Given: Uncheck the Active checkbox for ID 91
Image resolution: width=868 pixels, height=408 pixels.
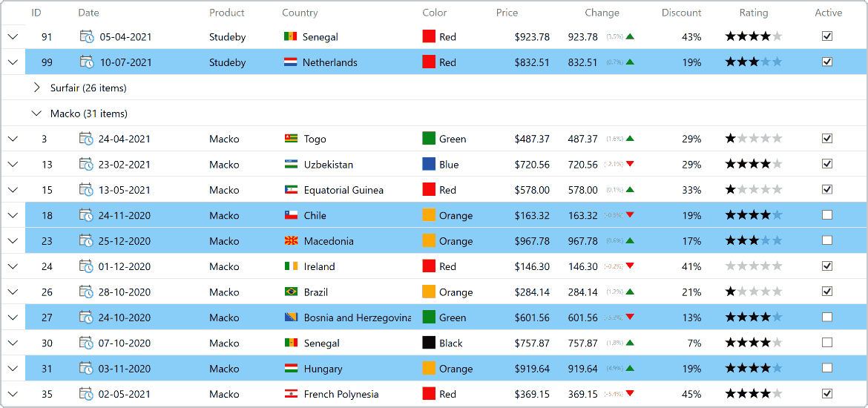Looking at the screenshot, I should (x=827, y=36).
